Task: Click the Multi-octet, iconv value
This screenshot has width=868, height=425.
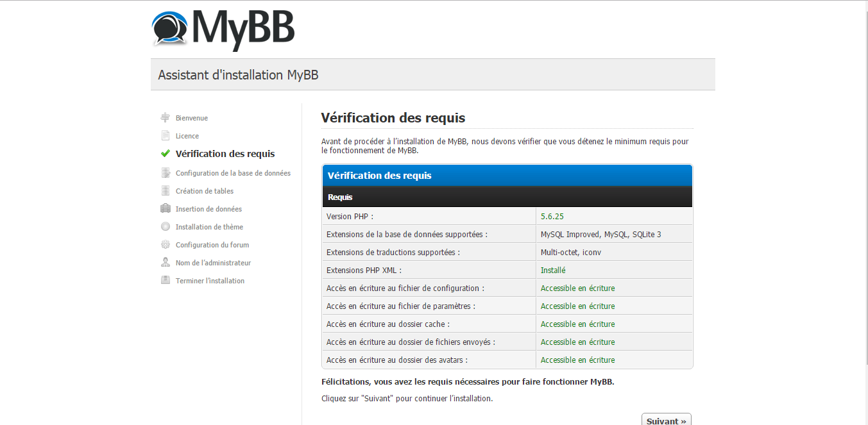Action: [x=571, y=253]
